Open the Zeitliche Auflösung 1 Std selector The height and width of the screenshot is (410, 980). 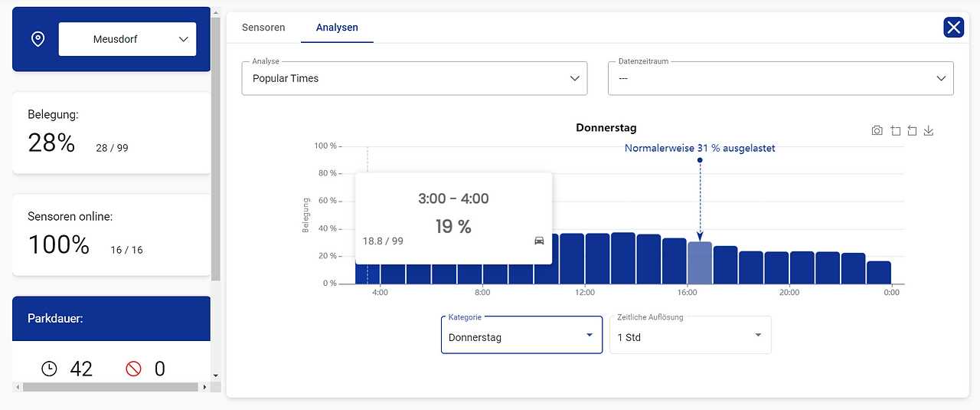pos(691,336)
